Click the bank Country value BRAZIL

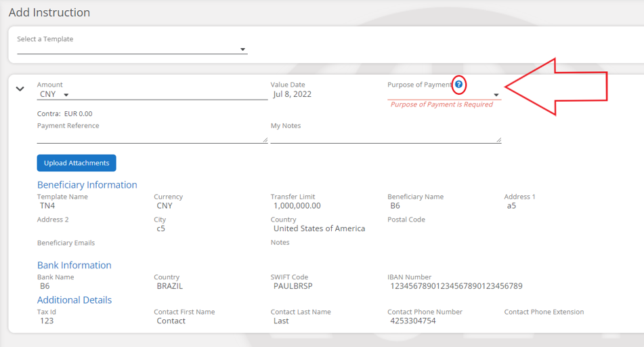click(169, 286)
